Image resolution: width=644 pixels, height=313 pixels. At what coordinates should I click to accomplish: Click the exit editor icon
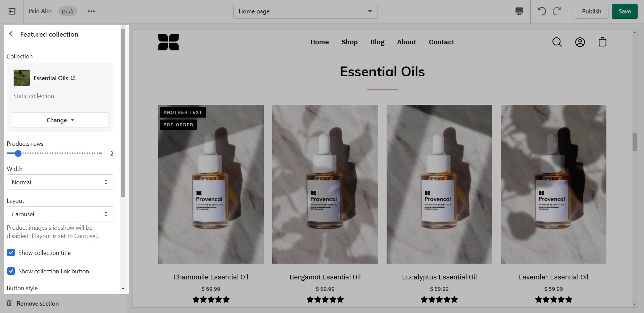[x=12, y=11]
